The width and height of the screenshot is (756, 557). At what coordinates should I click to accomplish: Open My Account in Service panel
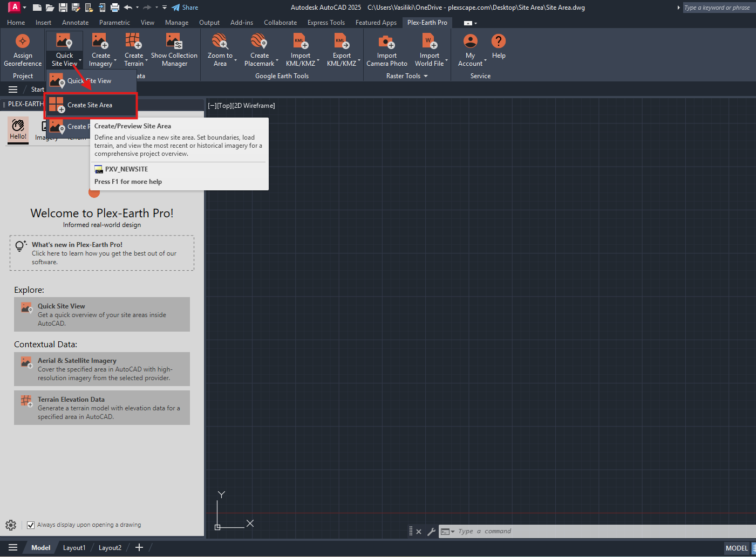coord(471,50)
